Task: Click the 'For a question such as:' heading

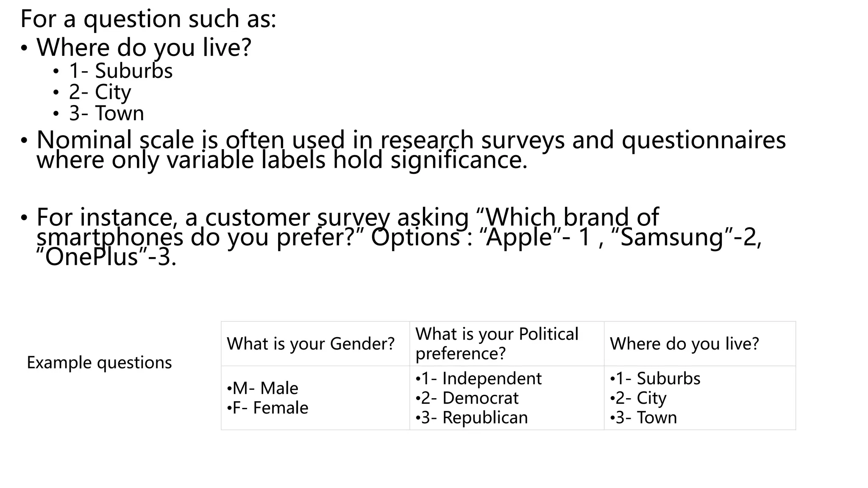Action: click(x=148, y=19)
